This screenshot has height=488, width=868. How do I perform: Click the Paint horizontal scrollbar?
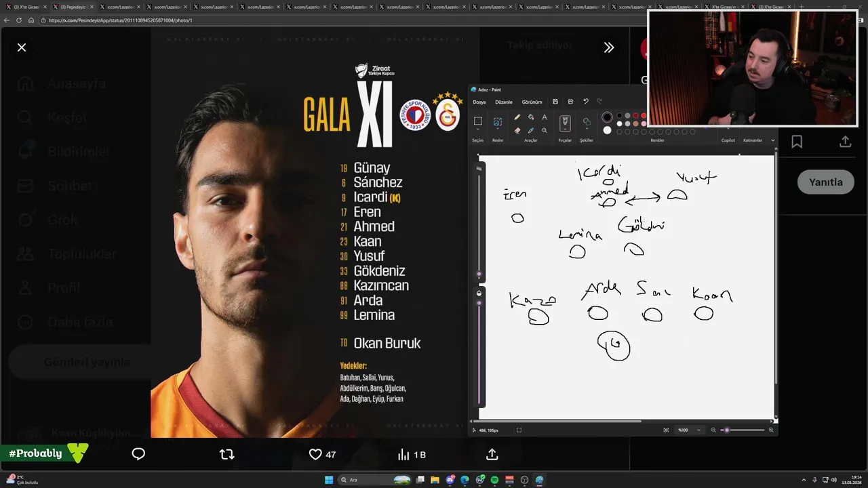[x=557, y=421]
